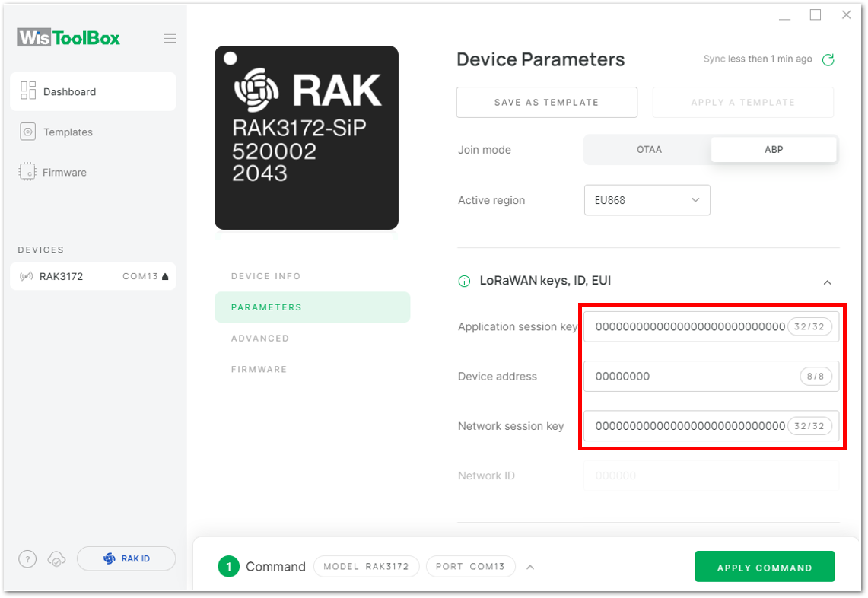Click the 'Application session key' label

[x=517, y=326]
